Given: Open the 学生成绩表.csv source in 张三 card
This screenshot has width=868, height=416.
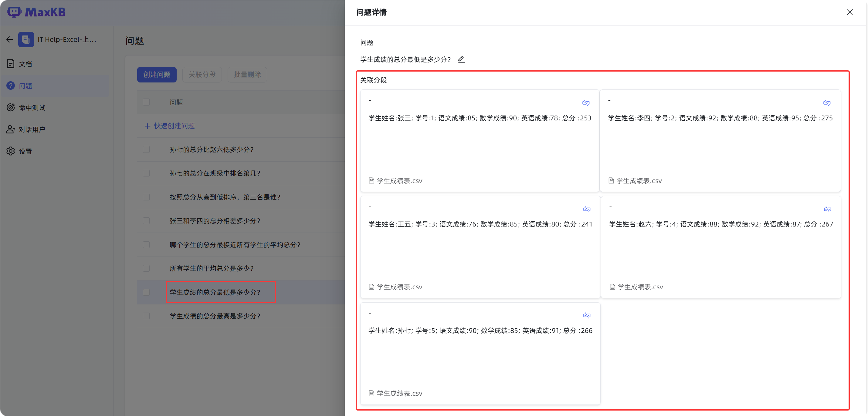Looking at the screenshot, I should pos(399,181).
